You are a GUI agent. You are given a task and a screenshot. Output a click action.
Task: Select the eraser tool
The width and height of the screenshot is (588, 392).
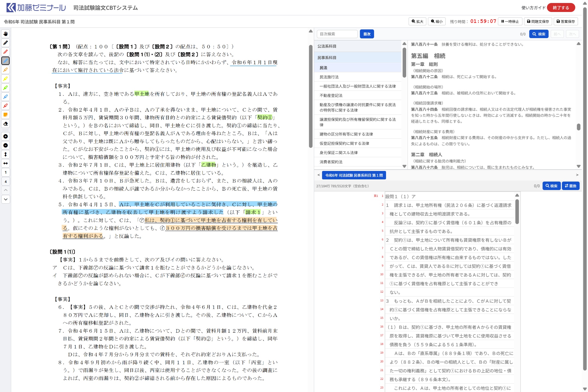pos(5,124)
